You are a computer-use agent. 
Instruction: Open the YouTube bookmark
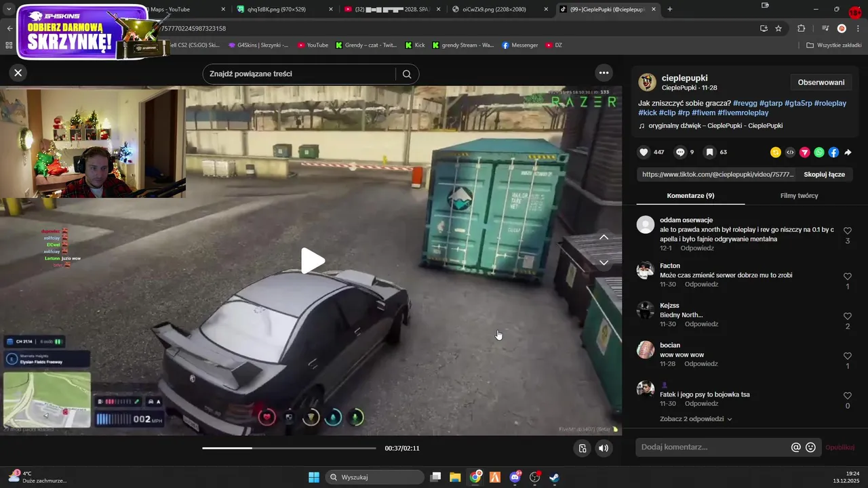(312, 45)
